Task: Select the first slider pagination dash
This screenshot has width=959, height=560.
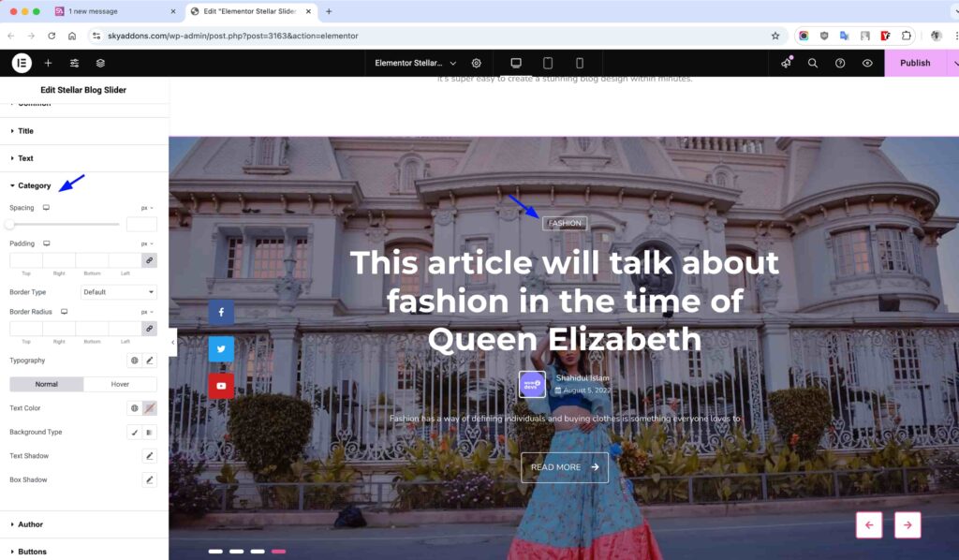Action: 215,552
